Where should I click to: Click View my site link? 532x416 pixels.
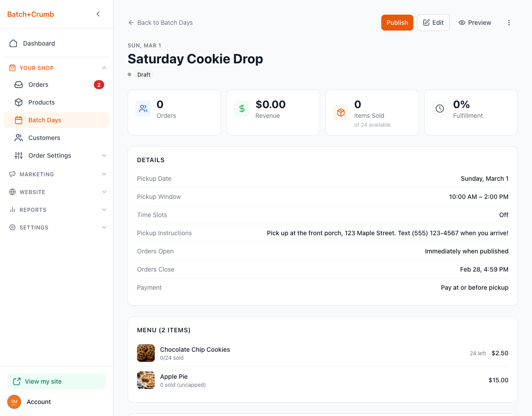point(43,381)
